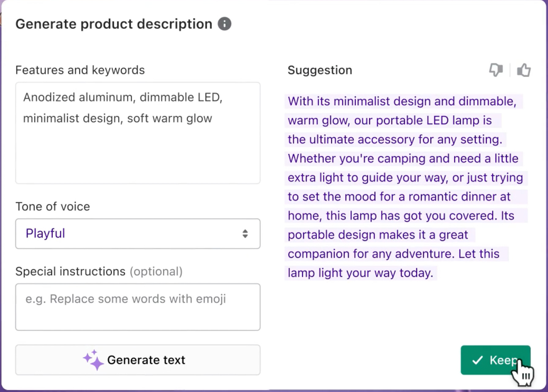548x392 pixels.
Task: Open the Tone of voice dropdown
Action: coord(138,234)
